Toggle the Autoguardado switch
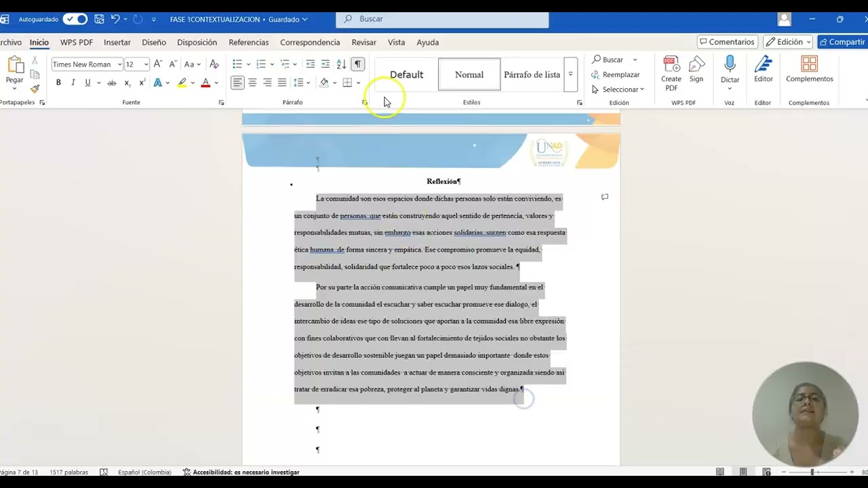Image resolution: width=868 pixels, height=488 pixels. [x=75, y=19]
